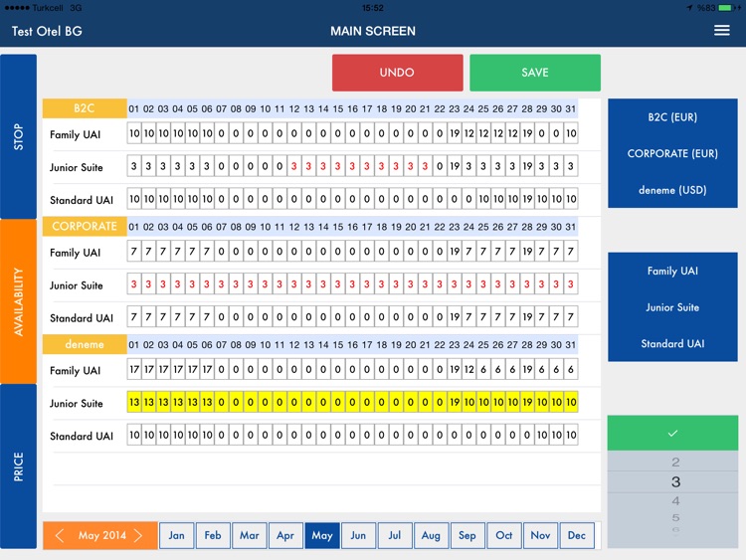Go to next month arrow

(x=138, y=536)
